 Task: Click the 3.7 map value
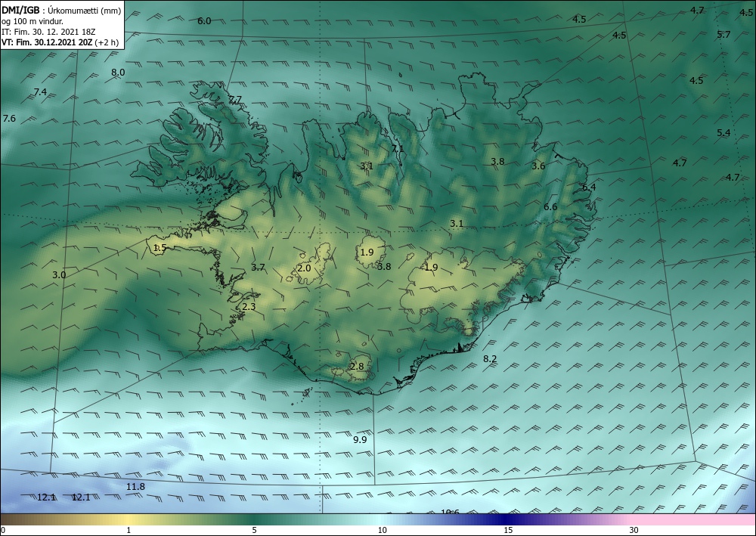(x=258, y=267)
